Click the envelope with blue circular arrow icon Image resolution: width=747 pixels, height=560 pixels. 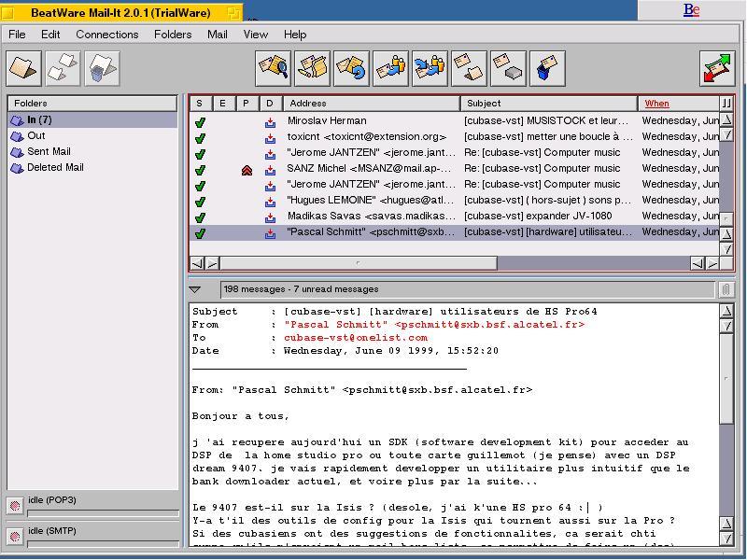click(x=352, y=68)
